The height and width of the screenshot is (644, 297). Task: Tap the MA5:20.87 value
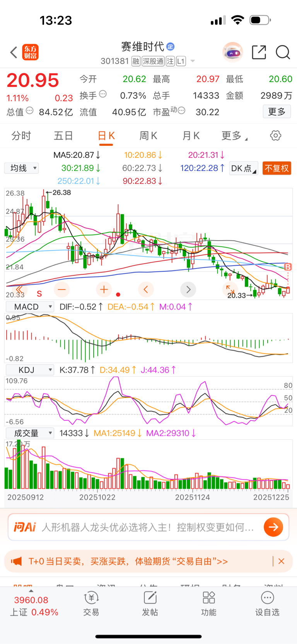pos(77,155)
